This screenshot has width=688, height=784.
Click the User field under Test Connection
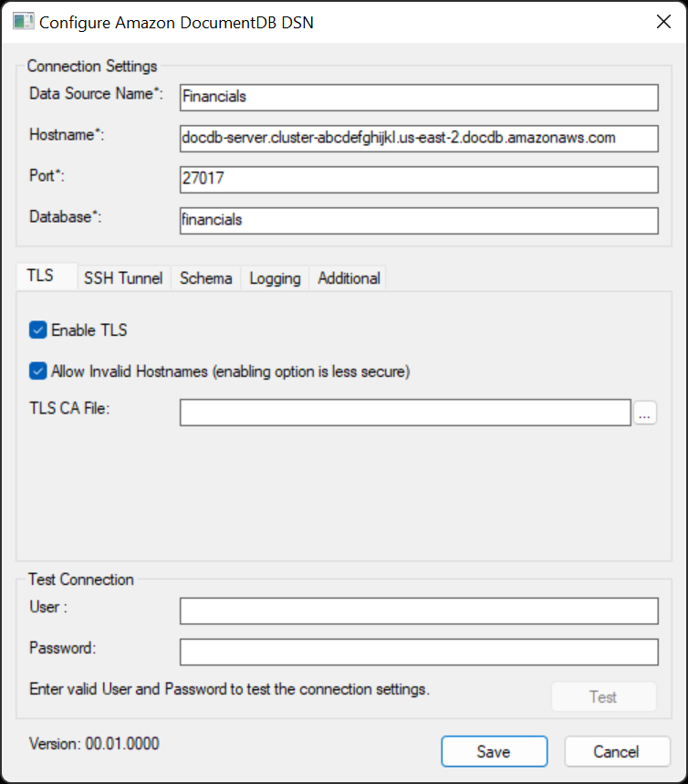pyautogui.click(x=419, y=611)
